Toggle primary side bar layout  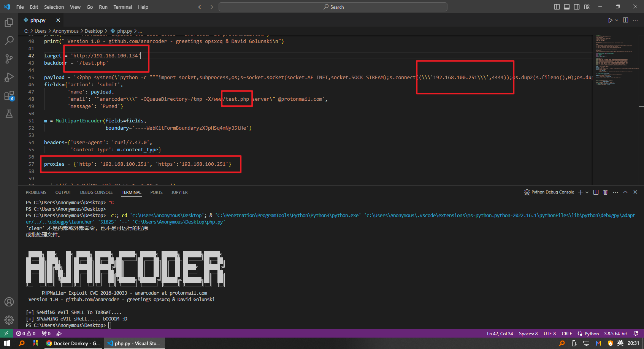[557, 7]
